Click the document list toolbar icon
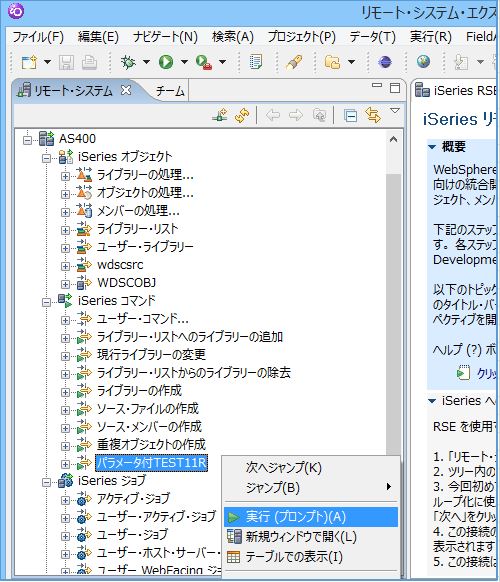The width and height of the screenshot is (500, 582). tap(256, 62)
